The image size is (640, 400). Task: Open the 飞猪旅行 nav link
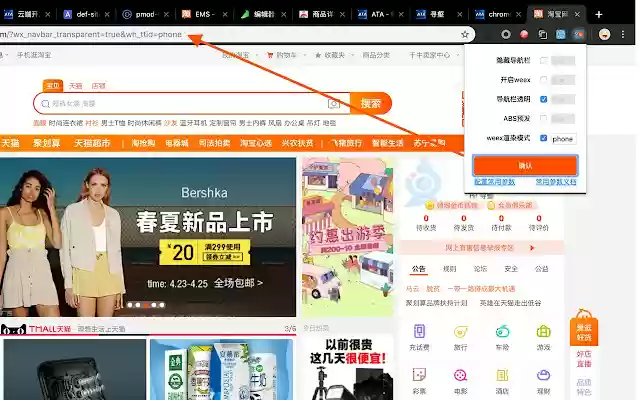[347, 143]
